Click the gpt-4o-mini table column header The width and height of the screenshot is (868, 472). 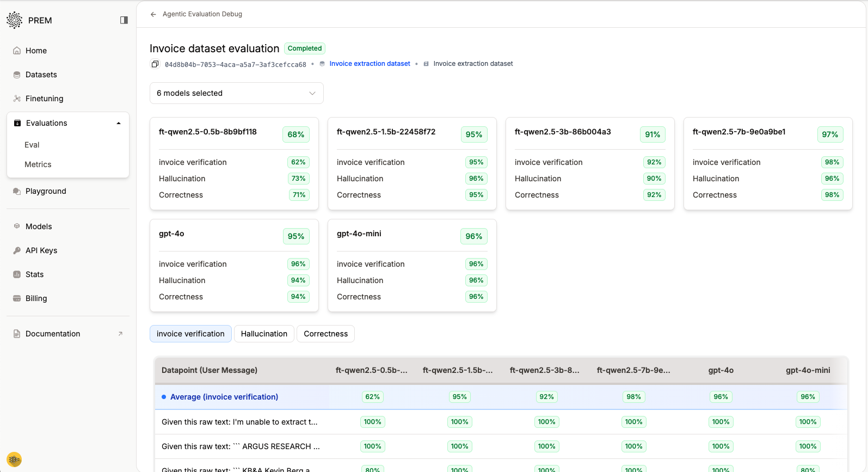(x=808, y=370)
